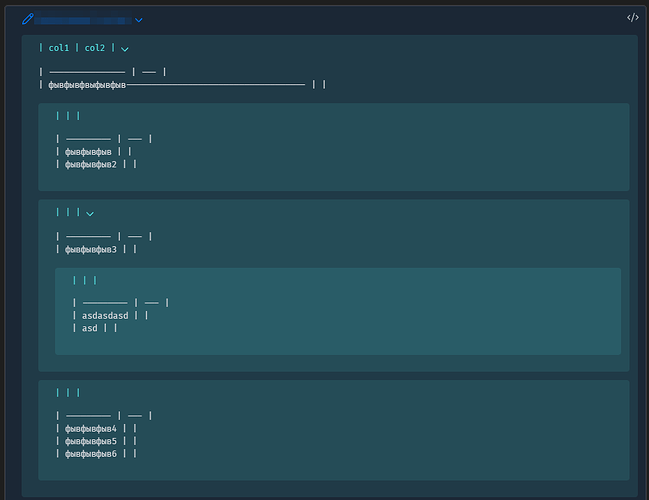This screenshot has height=500, width=649.
Task: Open the code view icon
Action: click(633, 18)
